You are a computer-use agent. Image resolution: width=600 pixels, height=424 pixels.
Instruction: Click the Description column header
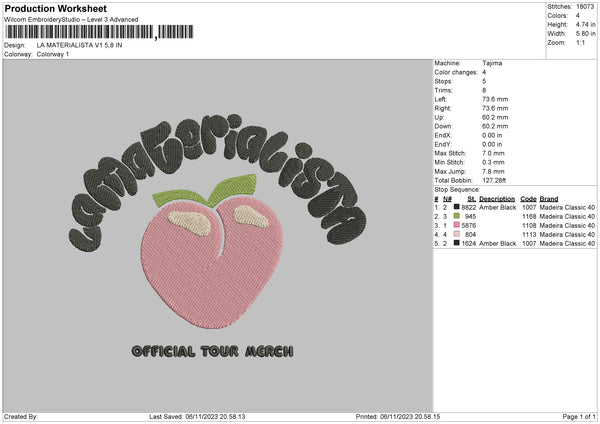click(497, 199)
